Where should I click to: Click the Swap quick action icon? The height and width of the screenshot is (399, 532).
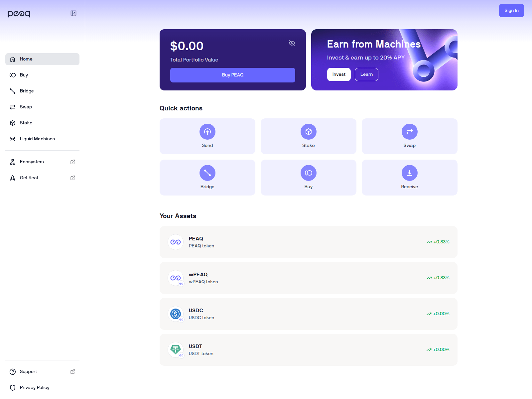click(410, 132)
